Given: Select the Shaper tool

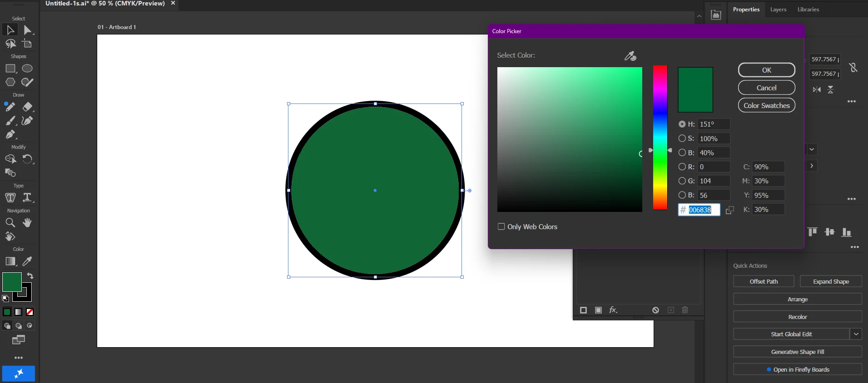Looking at the screenshot, I should coord(27,82).
